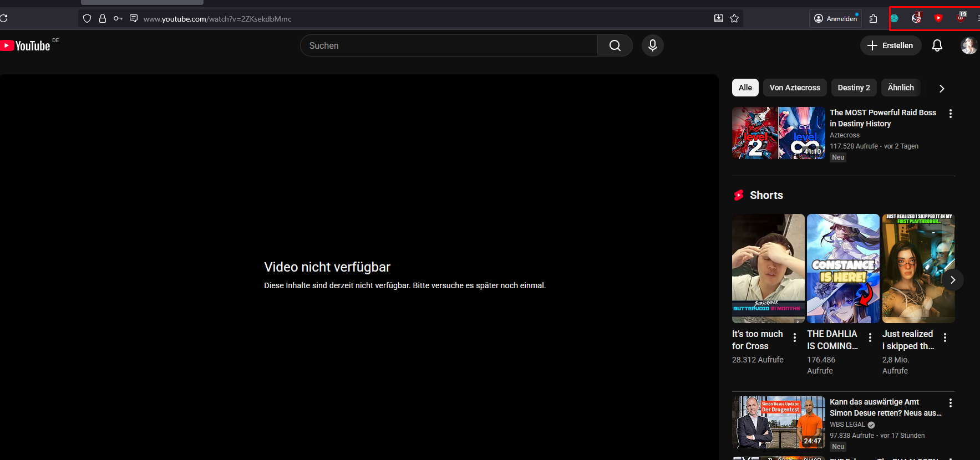Reload the page with the browser refresh icon
Screen dimensions: 980x460
point(3,18)
